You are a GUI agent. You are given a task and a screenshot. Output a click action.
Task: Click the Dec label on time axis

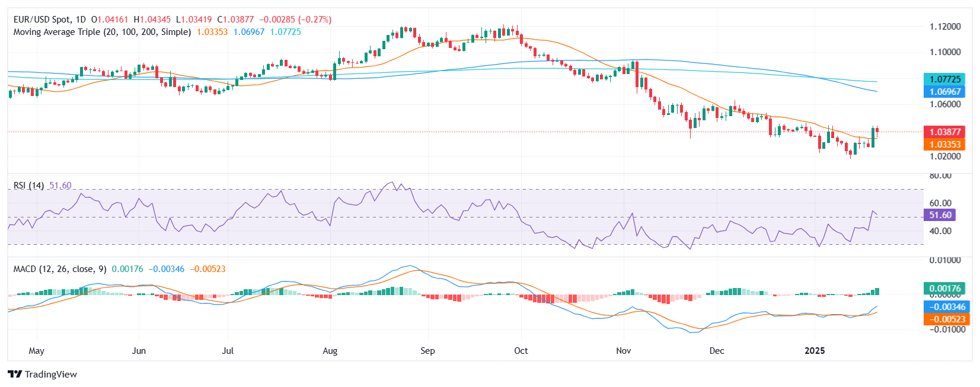pos(716,351)
